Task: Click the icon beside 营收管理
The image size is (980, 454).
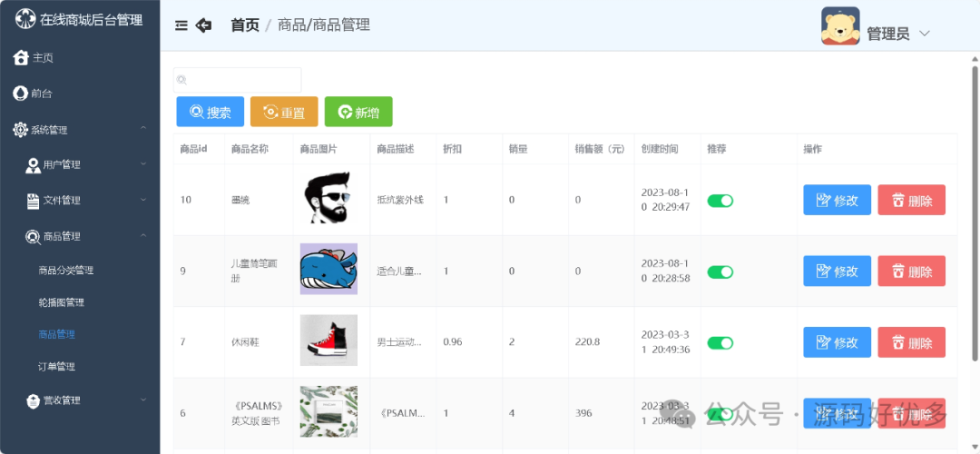Action: tap(34, 400)
